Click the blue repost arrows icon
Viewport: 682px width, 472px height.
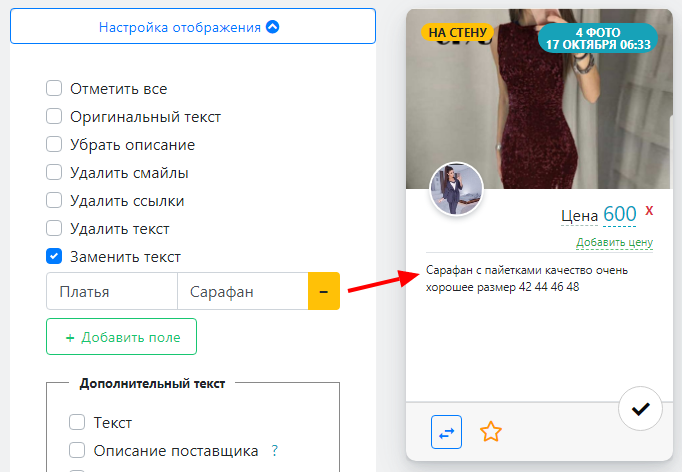(446, 432)
